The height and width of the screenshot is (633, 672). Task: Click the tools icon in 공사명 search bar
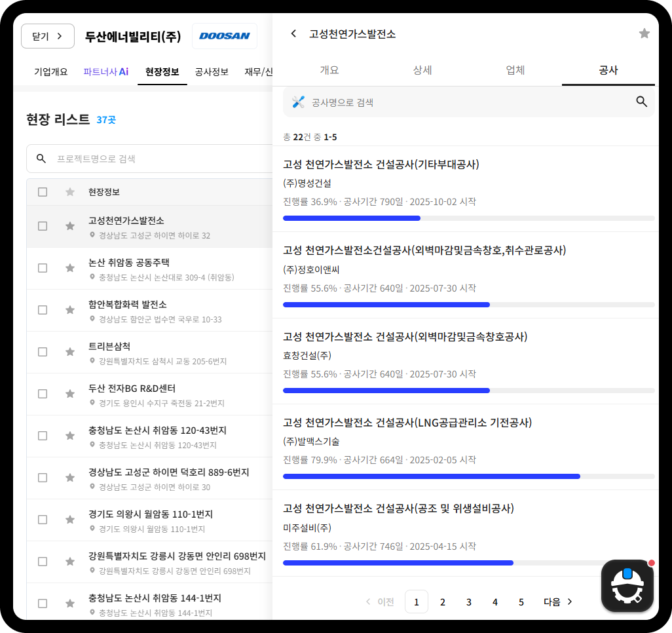298,102
